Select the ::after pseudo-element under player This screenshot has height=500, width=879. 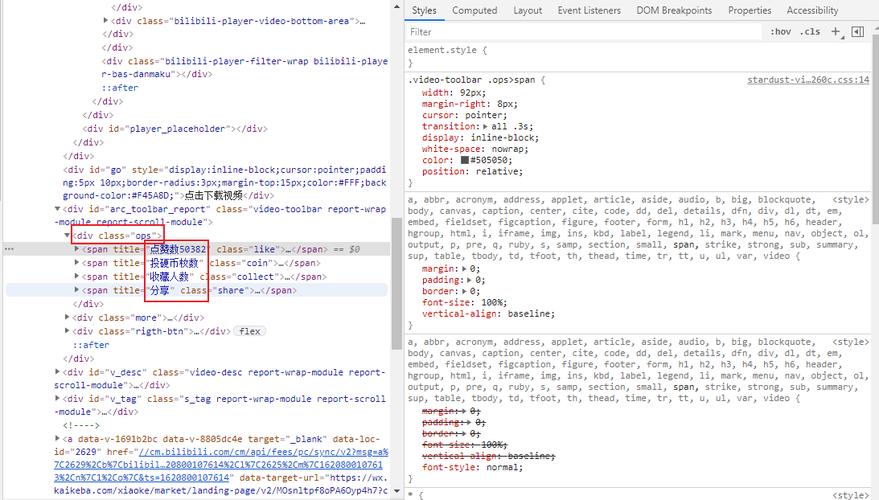click(x=120, y=88)
